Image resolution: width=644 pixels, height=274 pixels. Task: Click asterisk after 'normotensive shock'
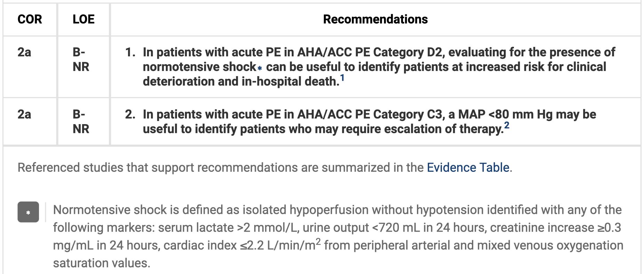point(260,68)
